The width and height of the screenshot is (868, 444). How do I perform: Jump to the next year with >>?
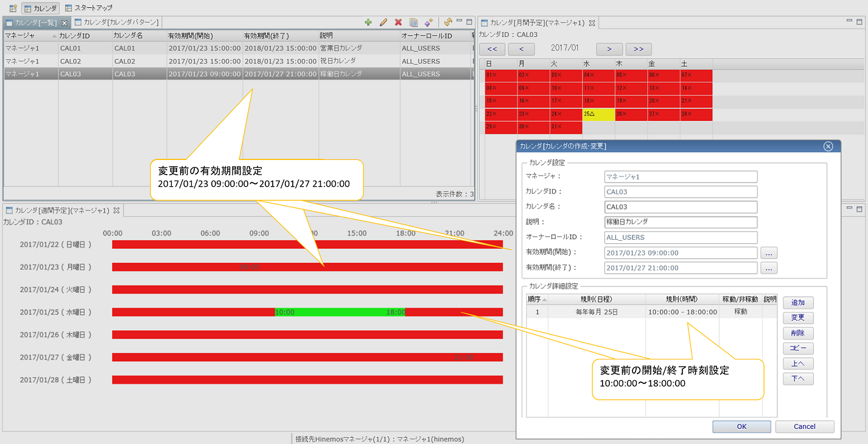coord(639,49)
